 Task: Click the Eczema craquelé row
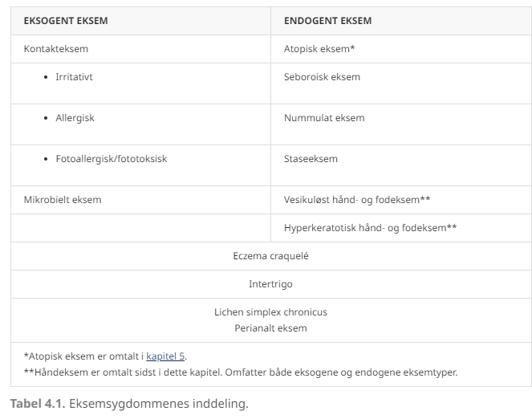pyautogui.click(x=270, y=256)
